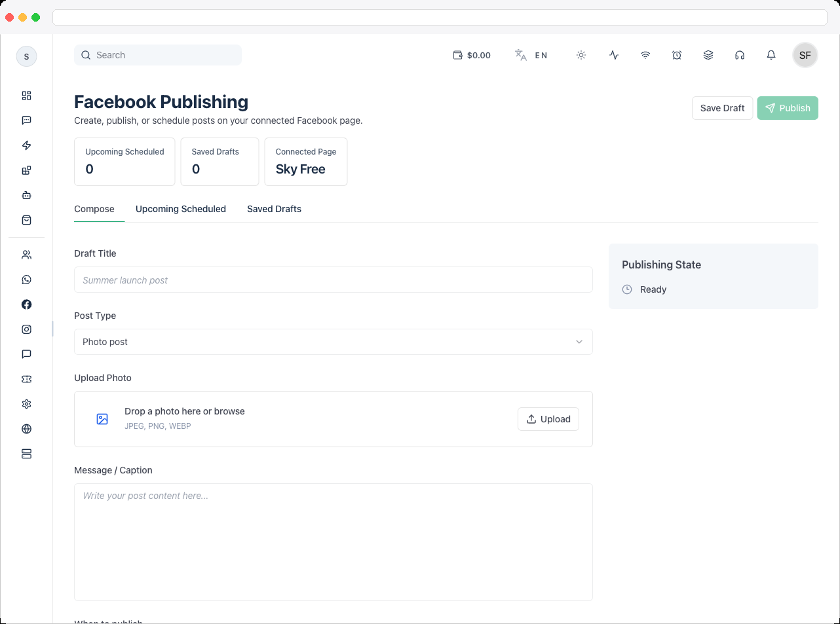Open the alarm clock icon in header
Screen dimensions: 840x624
[677, 55]
